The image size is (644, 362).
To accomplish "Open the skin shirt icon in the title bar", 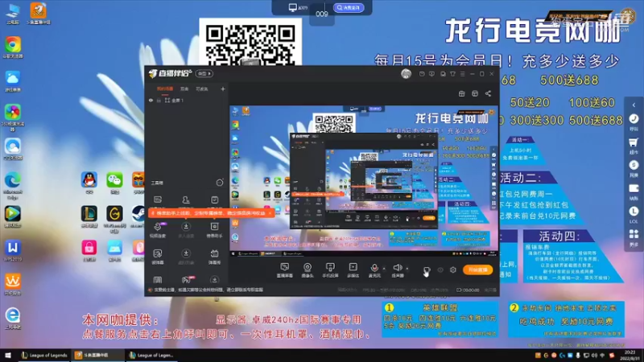I will pyautogui.click(x=452, y=74).
